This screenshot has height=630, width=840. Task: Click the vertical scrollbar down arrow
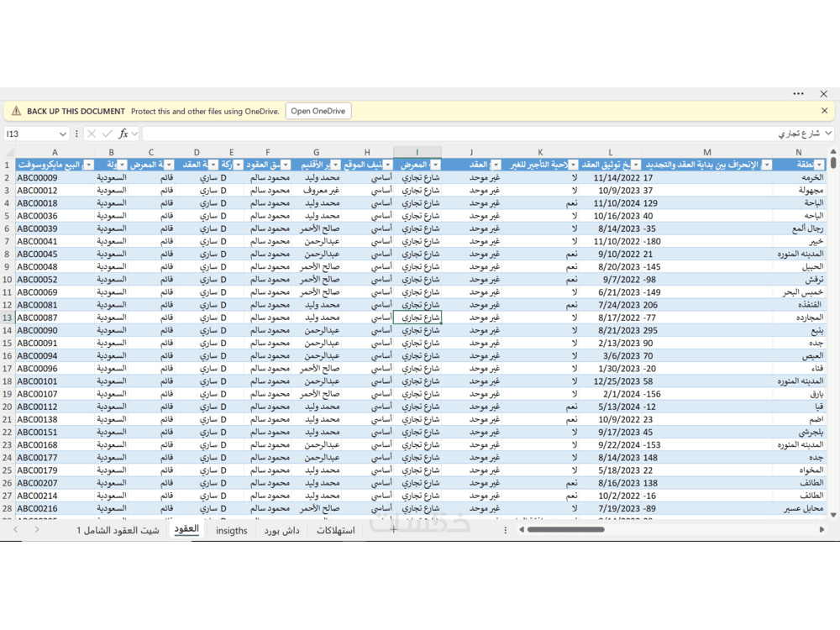[833, 515]
